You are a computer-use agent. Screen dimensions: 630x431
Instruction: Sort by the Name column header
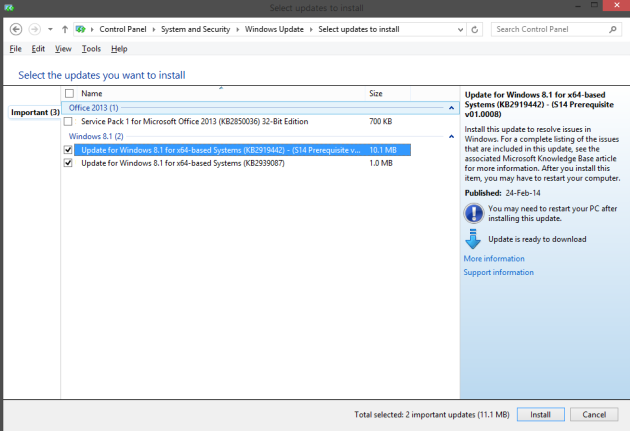coord(221,94)
